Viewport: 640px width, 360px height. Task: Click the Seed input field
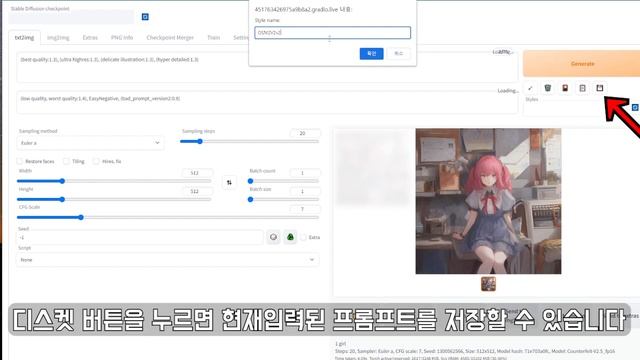tap(140, 237)
